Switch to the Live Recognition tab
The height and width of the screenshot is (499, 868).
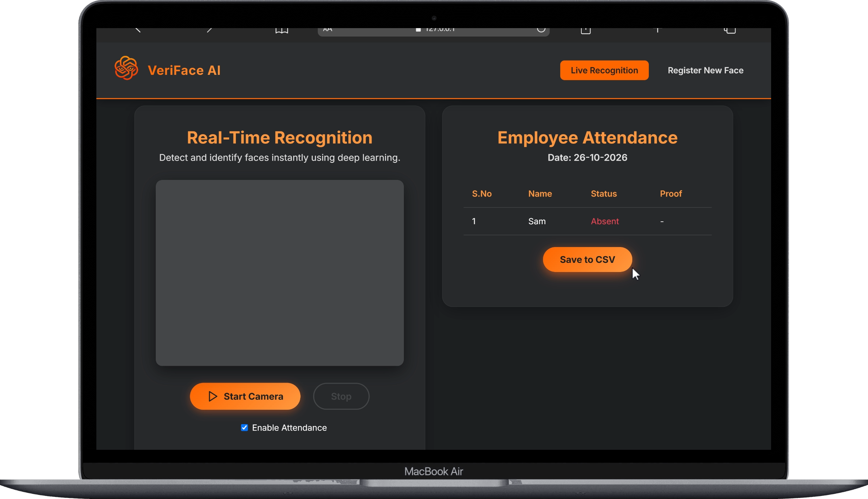click(604, 70)
